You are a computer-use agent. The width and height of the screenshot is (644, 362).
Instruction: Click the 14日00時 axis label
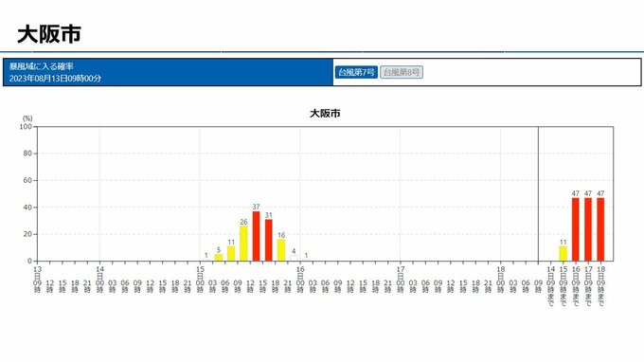point(99,279)
